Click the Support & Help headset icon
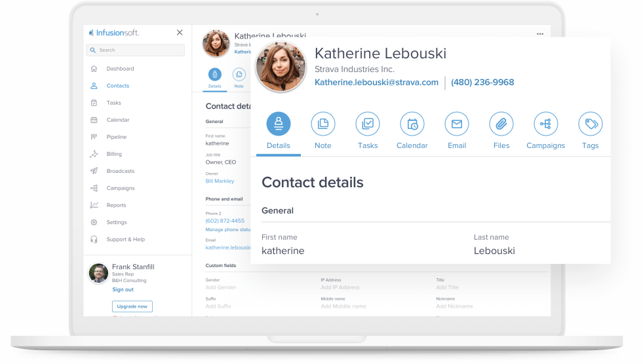Screen dimensions: 643x364 pos(94,240)
